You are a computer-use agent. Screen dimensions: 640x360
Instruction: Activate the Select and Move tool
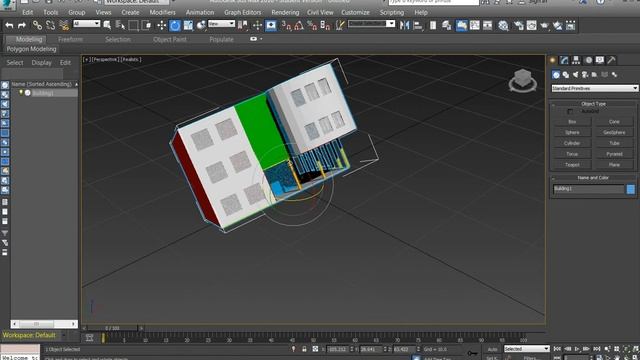point(162,26)
